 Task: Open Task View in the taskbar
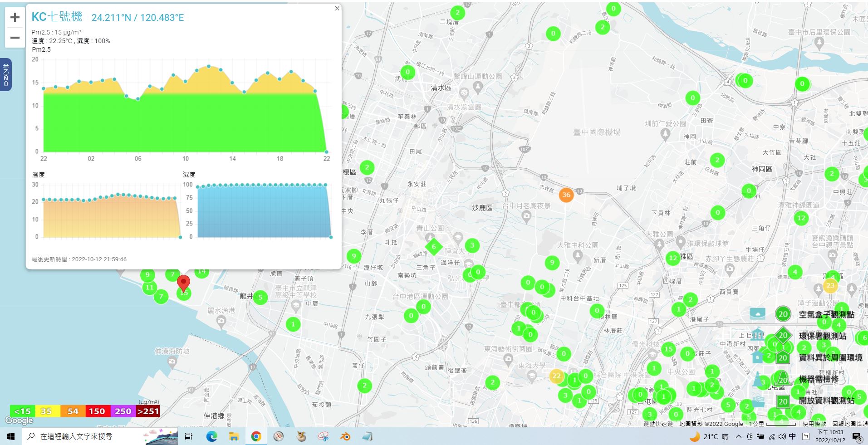189,436
